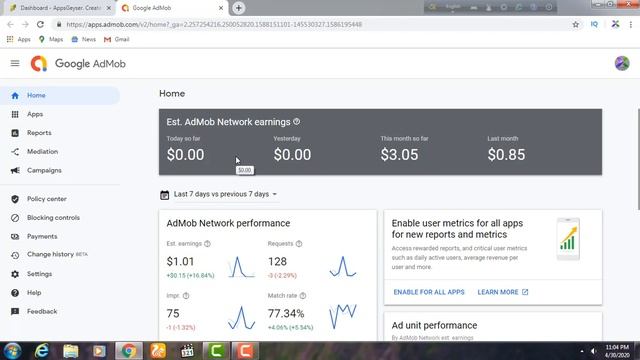Click the Feedback speech bubble icon
Screen dimensions: 640x360
[x=15, y=312]
